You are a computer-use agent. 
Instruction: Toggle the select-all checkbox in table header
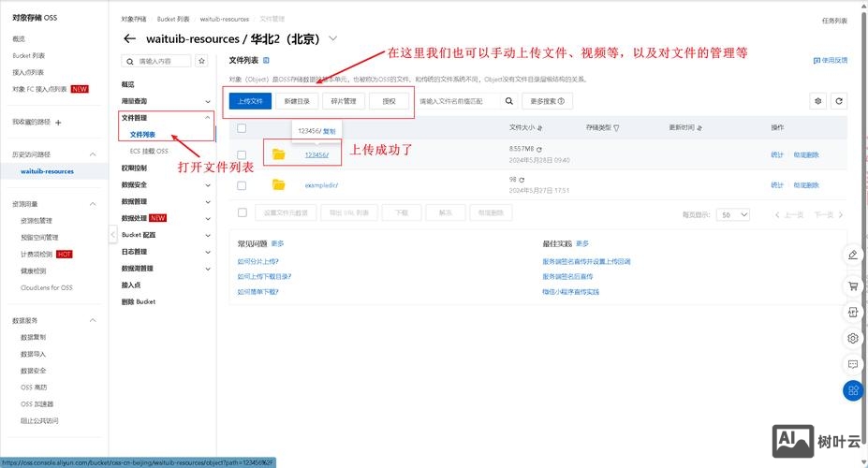coord(242,128)
